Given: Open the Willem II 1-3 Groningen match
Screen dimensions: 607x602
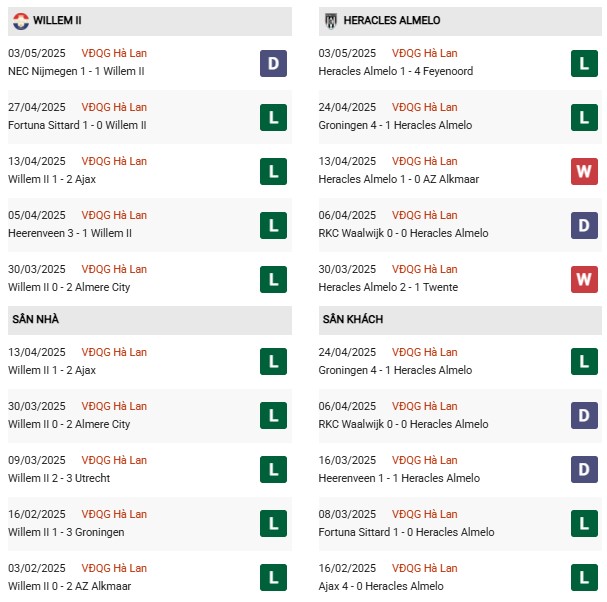Looking at the screenshot, I should point(66,532).
